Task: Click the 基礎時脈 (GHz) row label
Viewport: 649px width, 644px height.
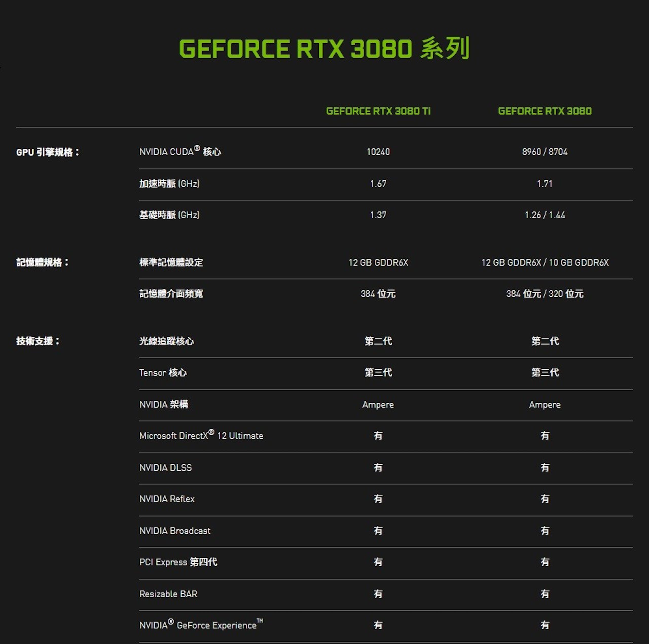Action: click(x=169, y=215)
